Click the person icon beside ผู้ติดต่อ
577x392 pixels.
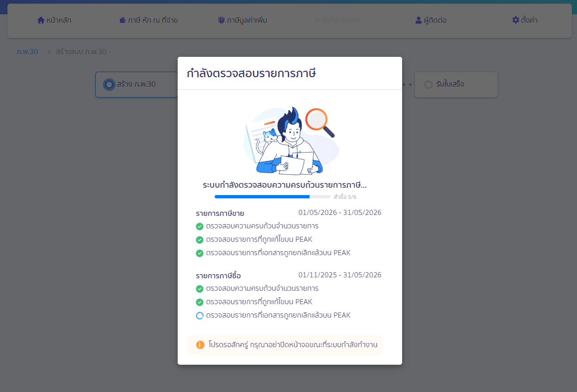pos(418,20)
